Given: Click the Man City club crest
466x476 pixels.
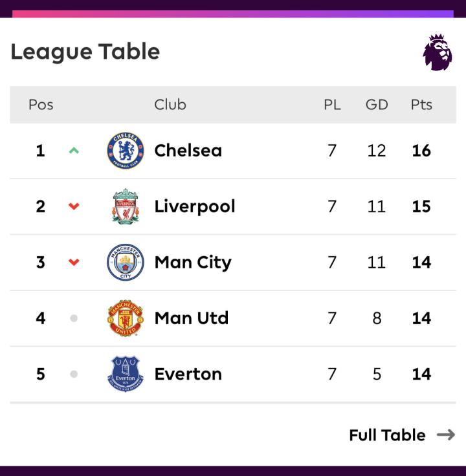Looking at the screenshot, I should [126, 263].
